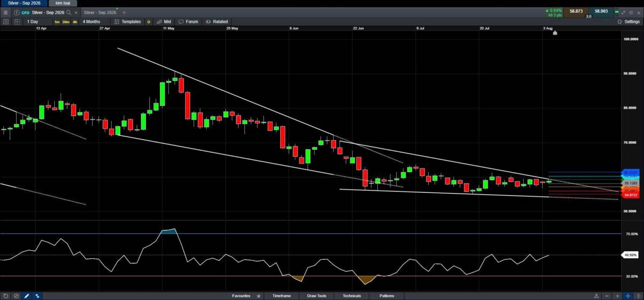The height and width of the screenshot is (300, 644).
Task: Click the search magnifier beside Silver - Sep 2026
Action: pyautogui.click(x=69, y=12)
